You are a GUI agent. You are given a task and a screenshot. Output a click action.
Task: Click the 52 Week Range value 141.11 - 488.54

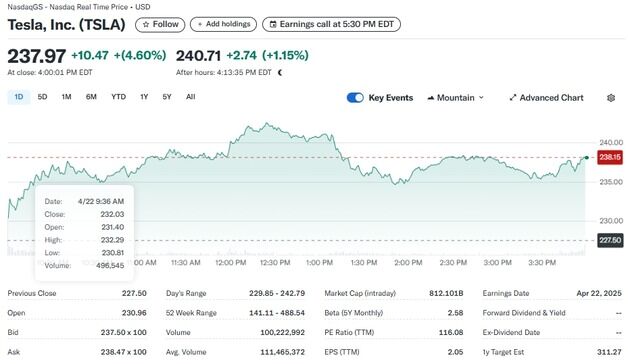tap(277, 313)
